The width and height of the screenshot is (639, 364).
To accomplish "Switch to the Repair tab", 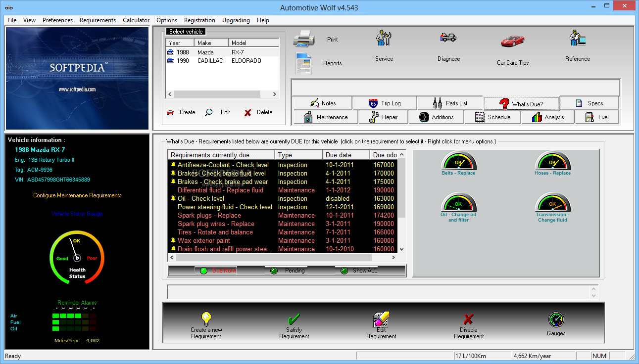I will click(x=384, y=117).
